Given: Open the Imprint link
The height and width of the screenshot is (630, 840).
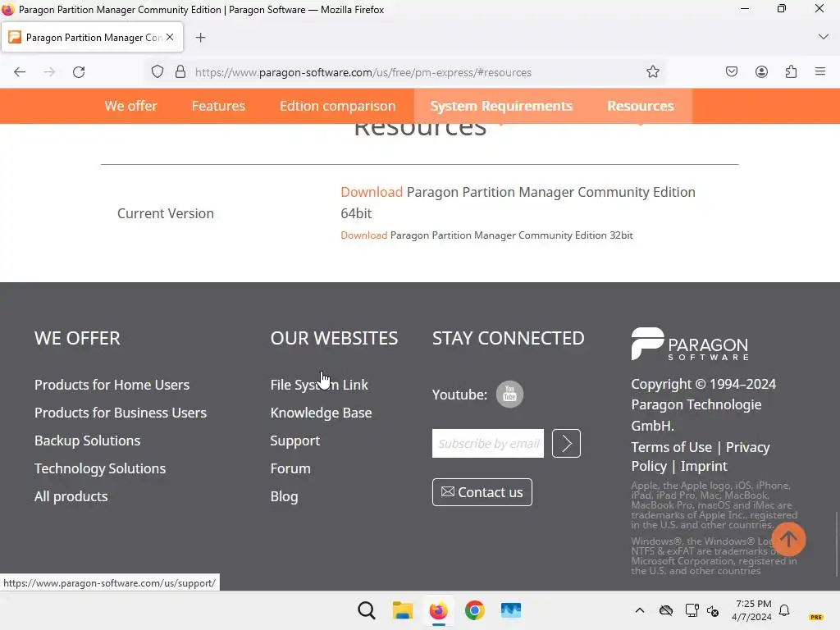Looking at the screenshot, I should click(704, 466).
